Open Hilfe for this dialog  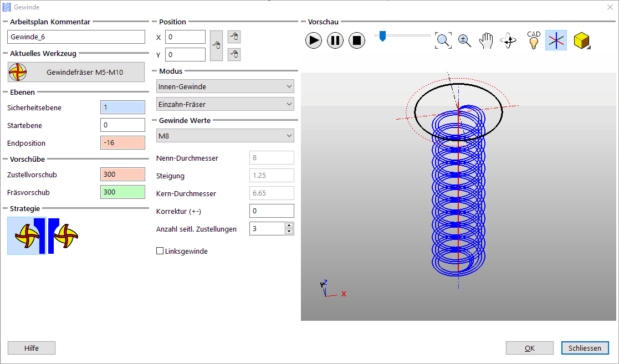[x=32, y=348]
